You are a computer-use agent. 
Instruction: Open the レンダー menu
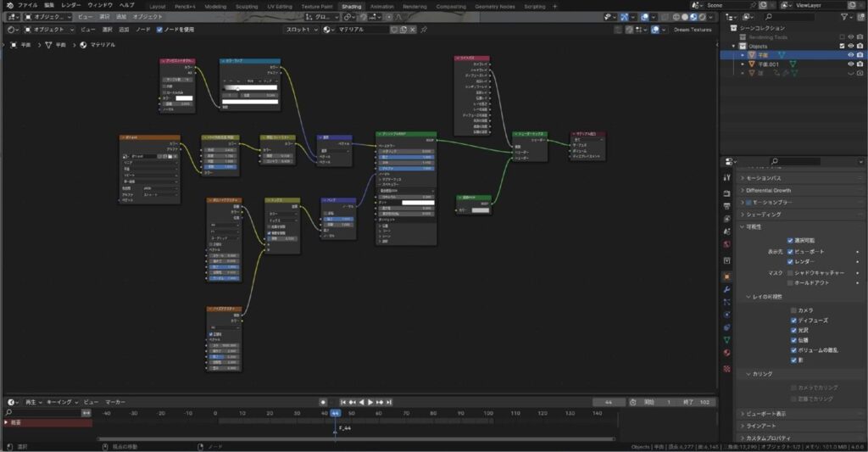[71, 5]
